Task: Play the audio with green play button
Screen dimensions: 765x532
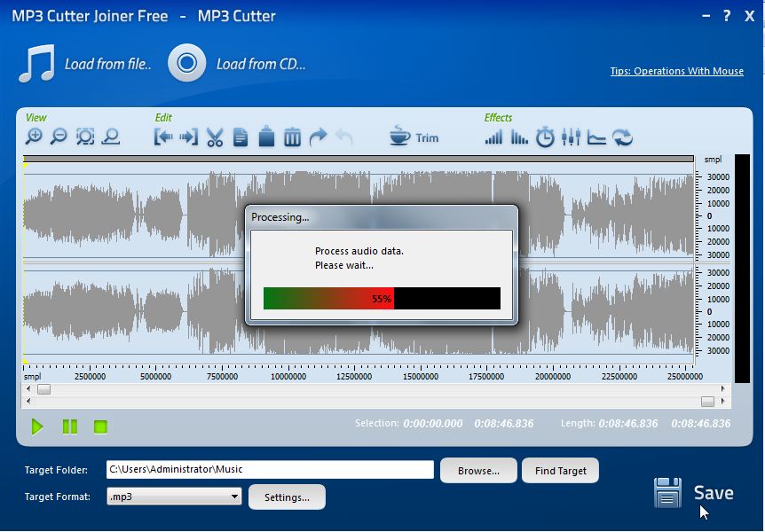Action: point(37,426)
